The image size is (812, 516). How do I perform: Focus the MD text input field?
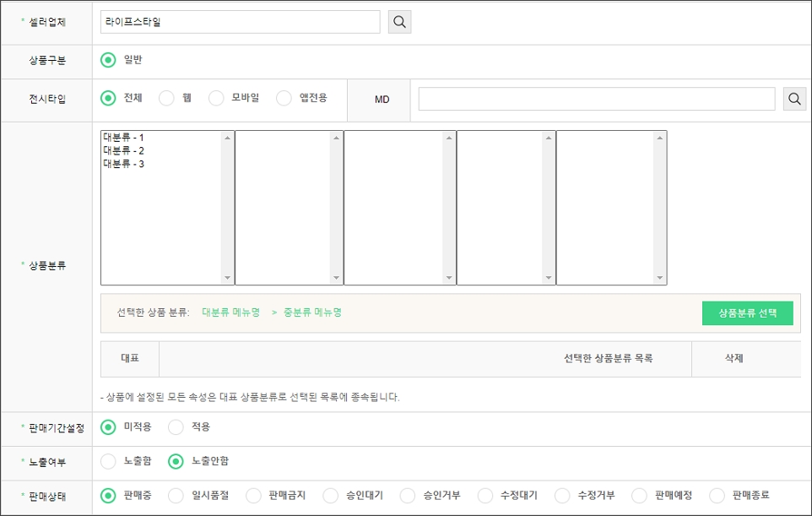[x=596, y=99]
